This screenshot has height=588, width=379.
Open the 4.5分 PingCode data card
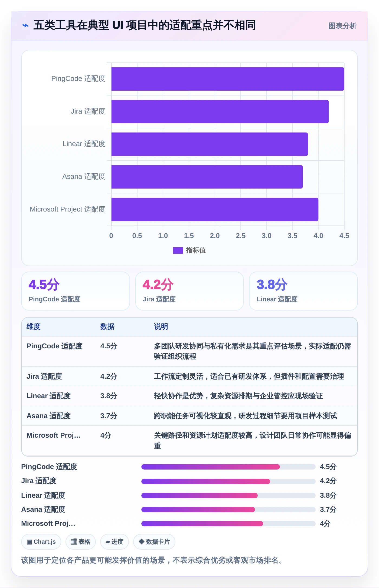point(76,291)
